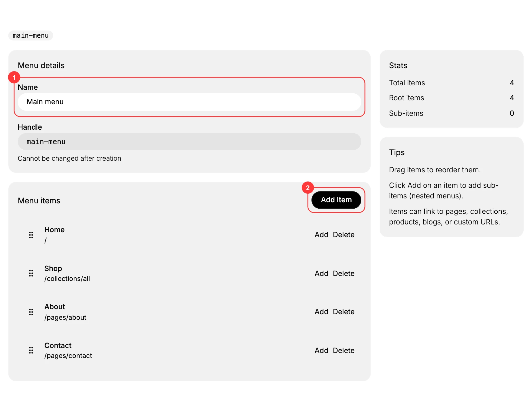This screenshot has height=399, width=532.
Task: Click the Root items stat row
Action: (451, 98)
